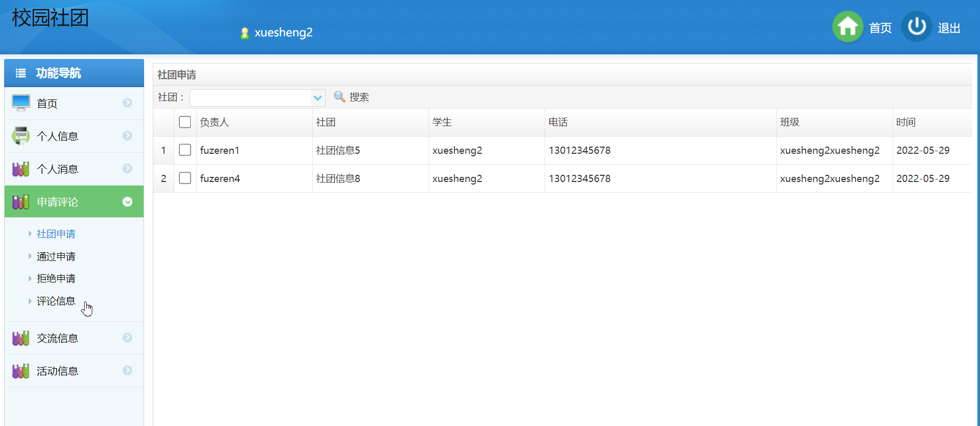Click the 社团 combo box input field
Viewport: 980px width, 426px height.
pyautogui.click(x=251, y=97)
